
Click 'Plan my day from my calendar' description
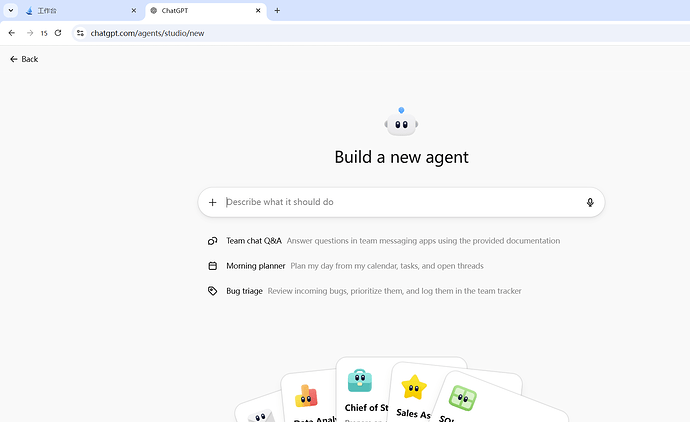(387, 266)
